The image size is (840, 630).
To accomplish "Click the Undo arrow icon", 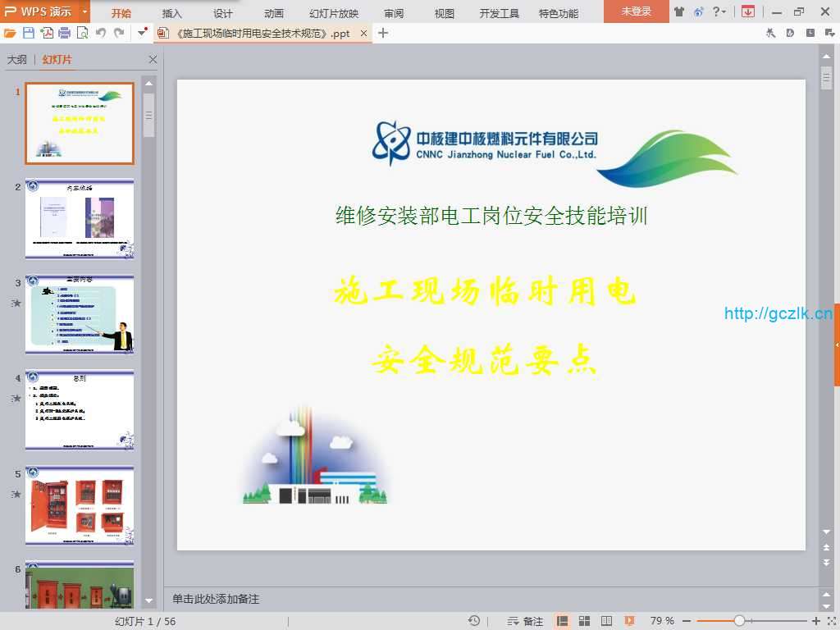I will pyautogui.click(x=101, y=33).
